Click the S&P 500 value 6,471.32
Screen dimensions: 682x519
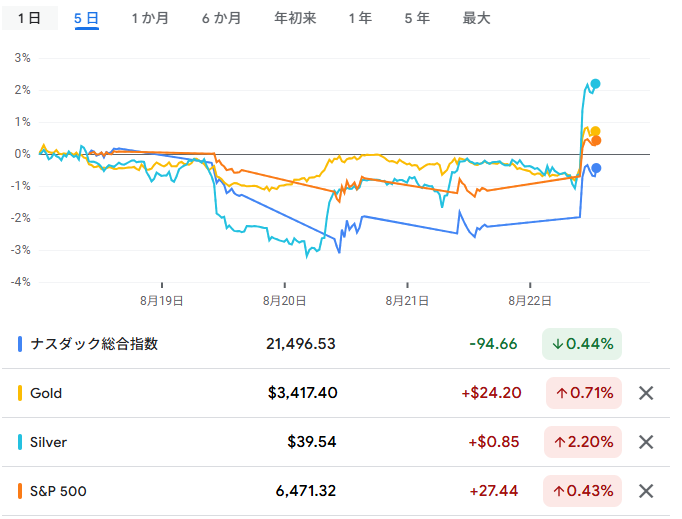pyautogui.click(x=306, y=492)
